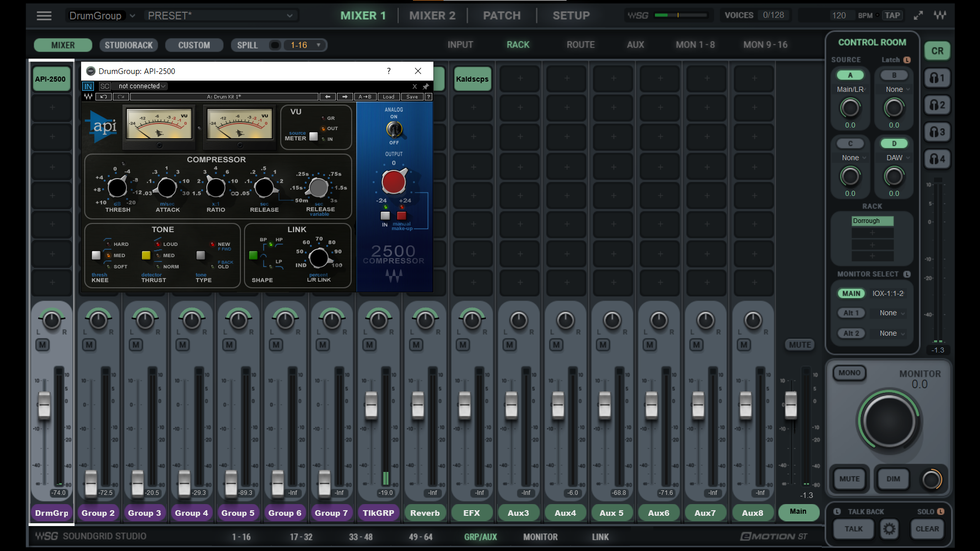Image resolution: width=980 pixels, height=551 pixels.
Task: Click the Thresh knob
Action: [x=117, y=187]
